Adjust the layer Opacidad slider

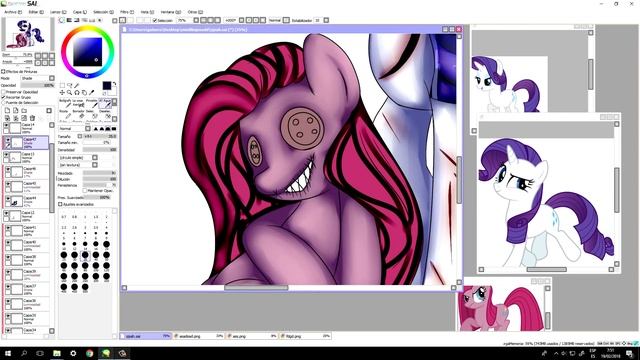point(37,85)
